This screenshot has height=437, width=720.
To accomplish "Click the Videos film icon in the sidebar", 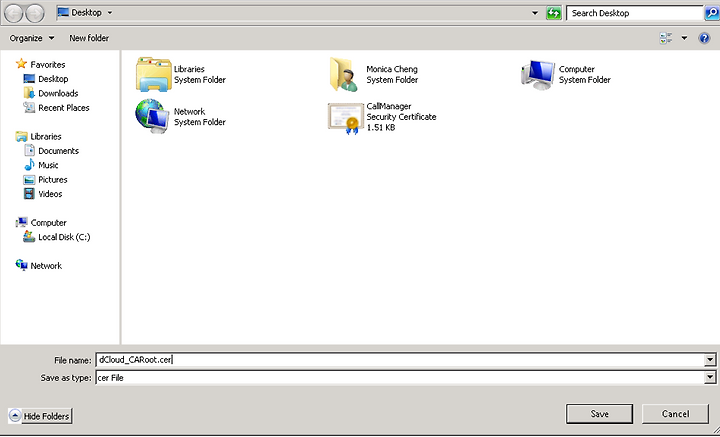I will (x=29, y=194).
